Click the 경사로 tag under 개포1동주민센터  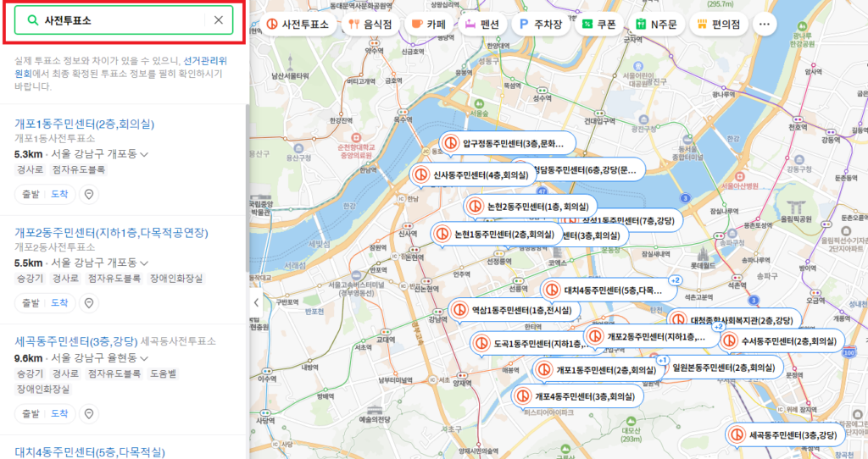[x=30, y=169]
